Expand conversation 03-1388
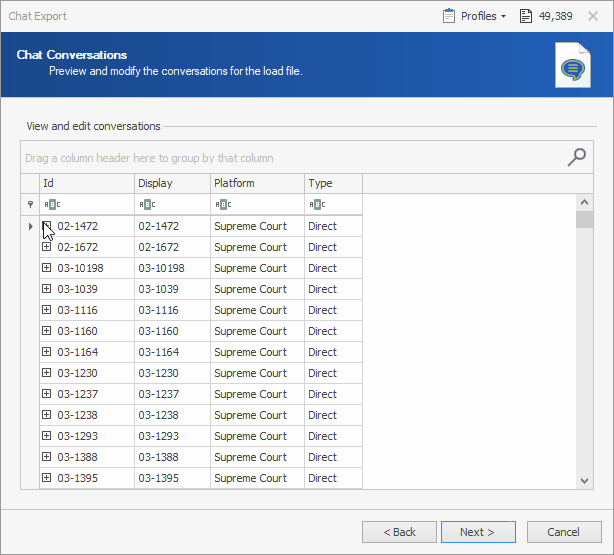The width and height of the screenshot is (614, 555). pyautogui.click(x=47, y=457)
